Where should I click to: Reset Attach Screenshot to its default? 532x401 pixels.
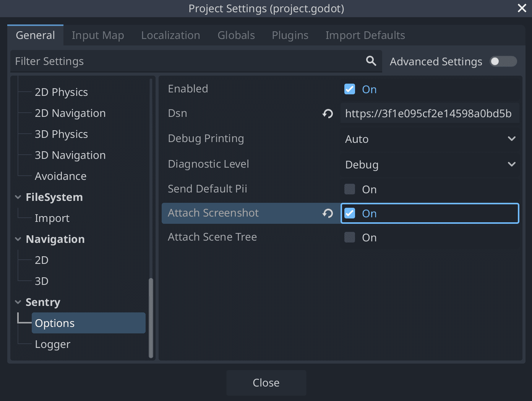pos(328,213)
